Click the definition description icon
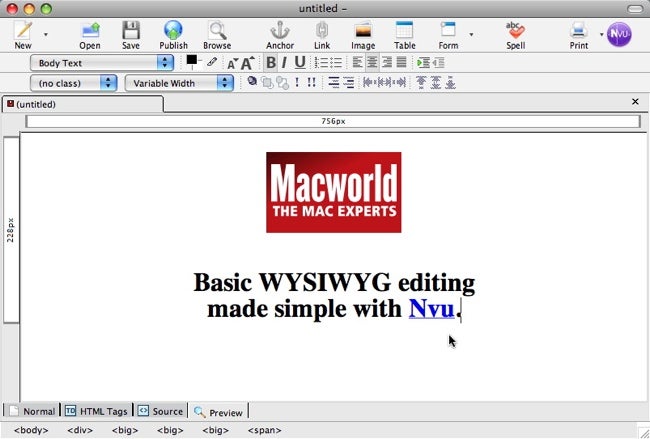This screenshot has width=650, height=439. 348,82
